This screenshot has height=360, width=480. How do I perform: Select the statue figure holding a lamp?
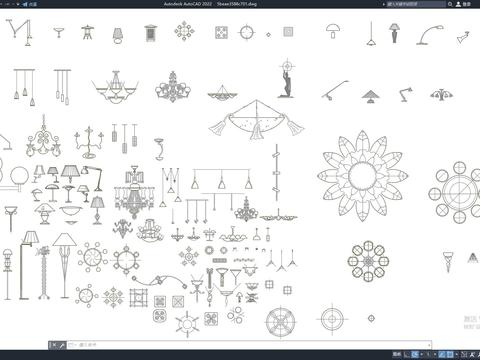coord(287,79)
